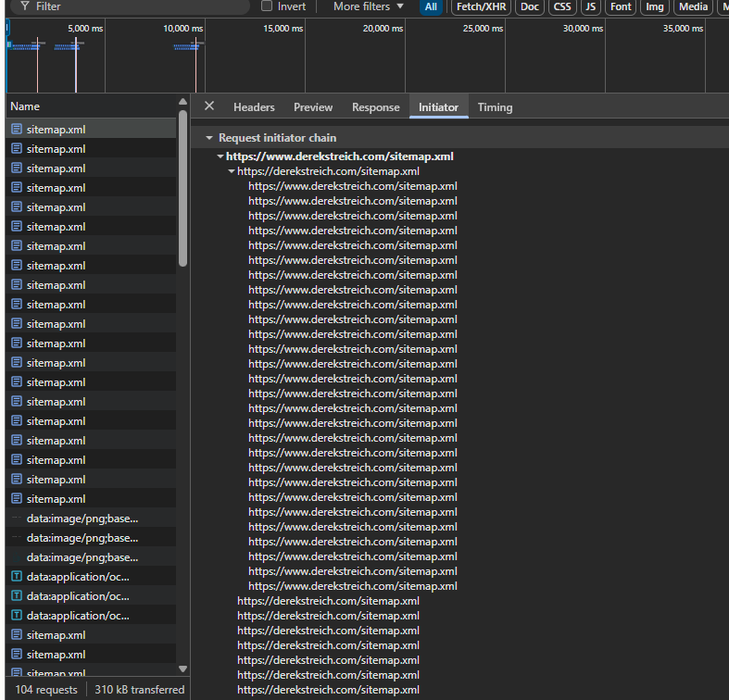Click the Name column header

(x=91, y=106)
